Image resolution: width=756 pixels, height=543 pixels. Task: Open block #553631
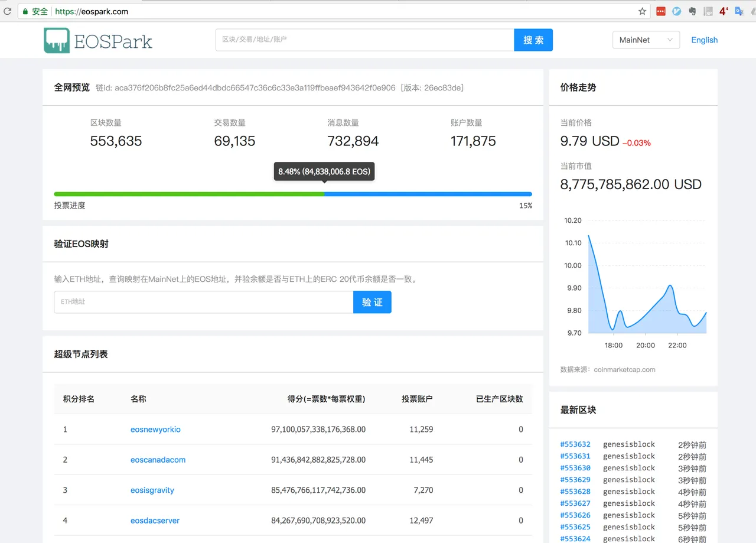pyautogui.click(x=575, y=456)
